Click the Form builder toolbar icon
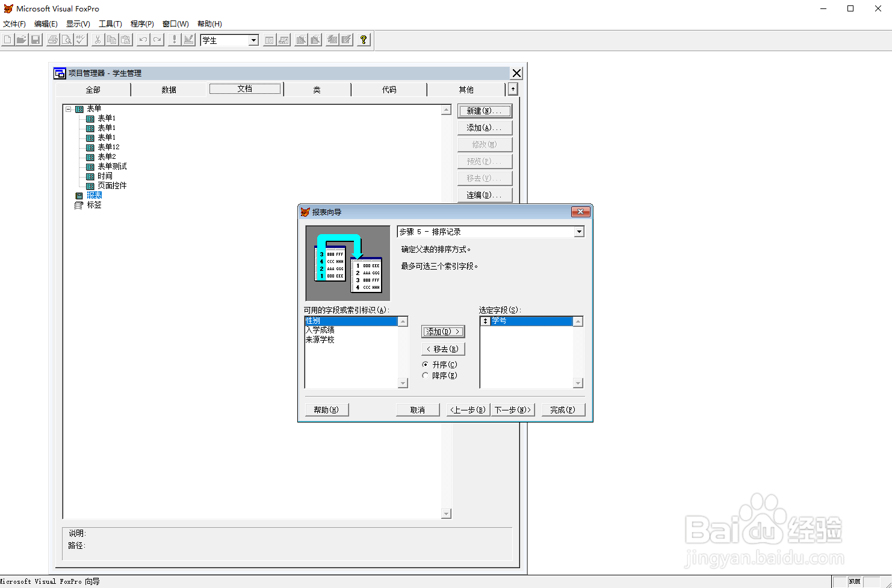 [x=301, y=40]
